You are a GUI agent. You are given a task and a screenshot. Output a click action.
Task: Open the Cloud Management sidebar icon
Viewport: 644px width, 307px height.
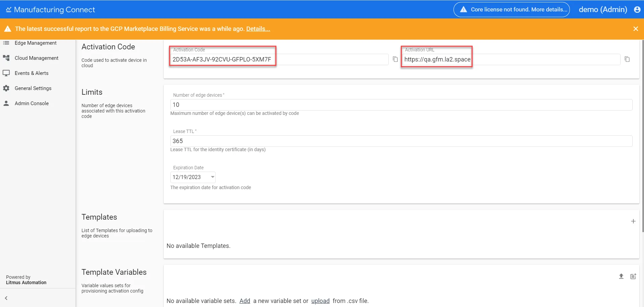(6, 58)
